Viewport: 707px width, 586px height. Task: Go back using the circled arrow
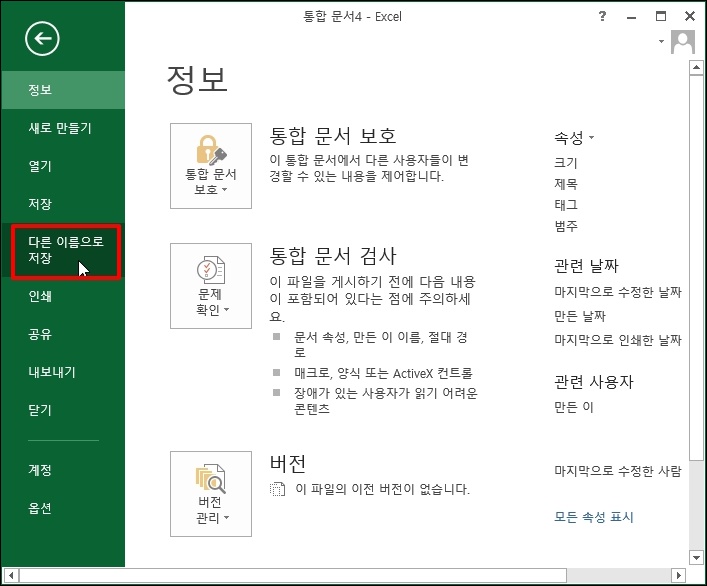coord(42,39)
